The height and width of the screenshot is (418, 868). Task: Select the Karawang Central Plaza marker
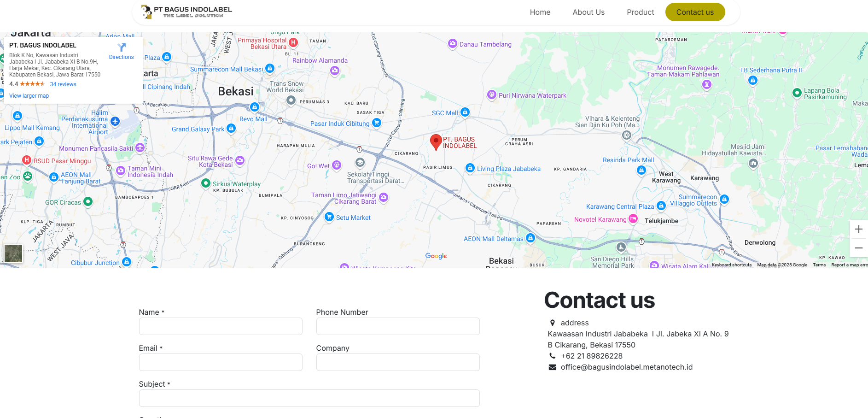pyautogui.click(x=661, y=205)
